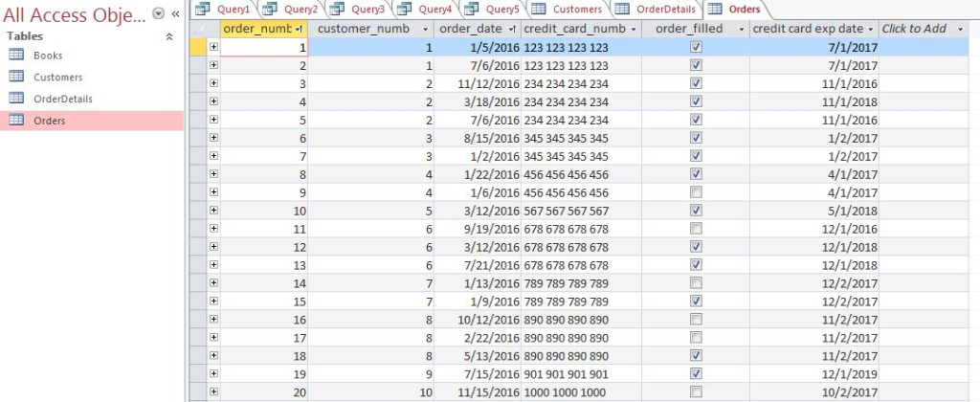
Task: Switch to the Query5 tab
Action: [x=493, y=10]
